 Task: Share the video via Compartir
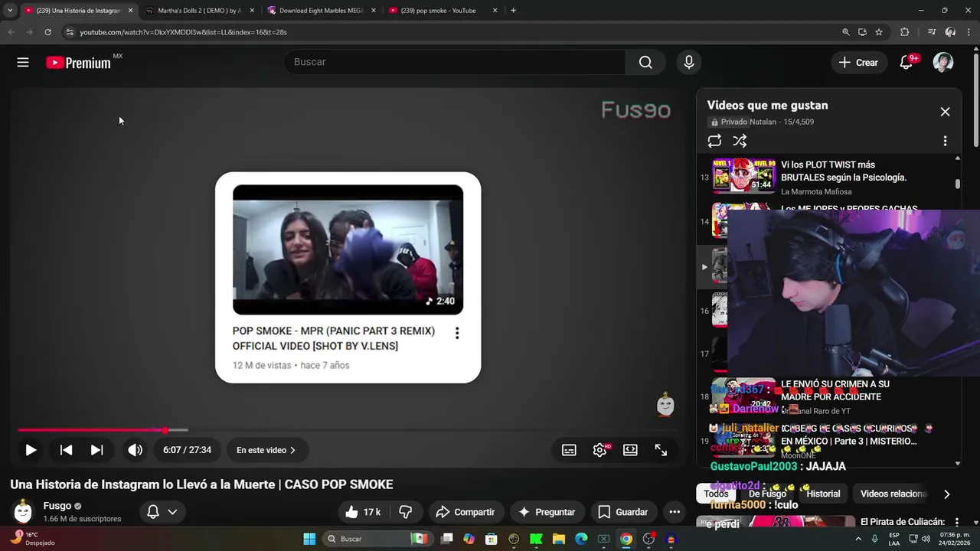pos(465,512)
